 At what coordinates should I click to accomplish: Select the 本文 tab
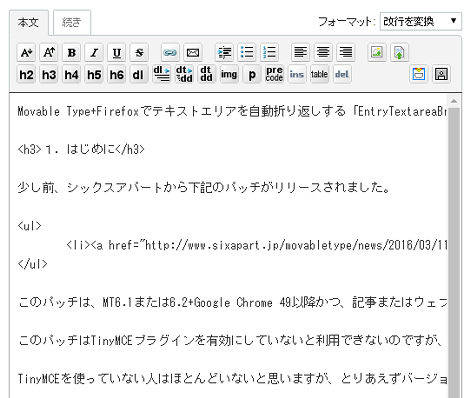click(29, 22)
